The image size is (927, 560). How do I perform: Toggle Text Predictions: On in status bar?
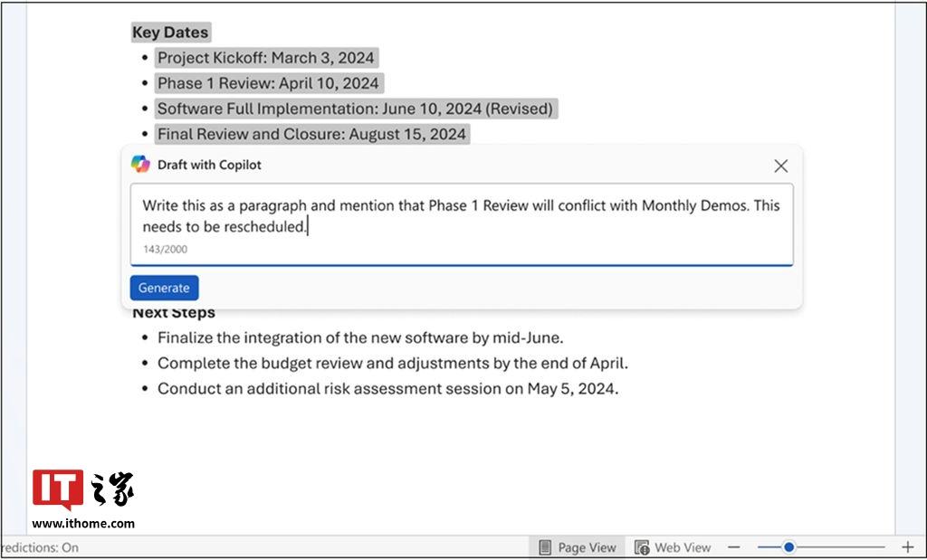pyautogui.click(x=40, y=547)
